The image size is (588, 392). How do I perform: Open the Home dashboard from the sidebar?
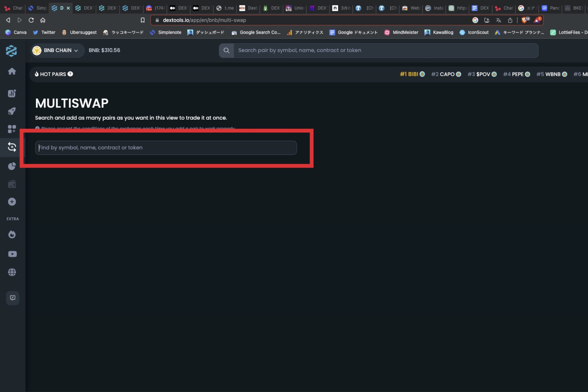pos(12,71)
